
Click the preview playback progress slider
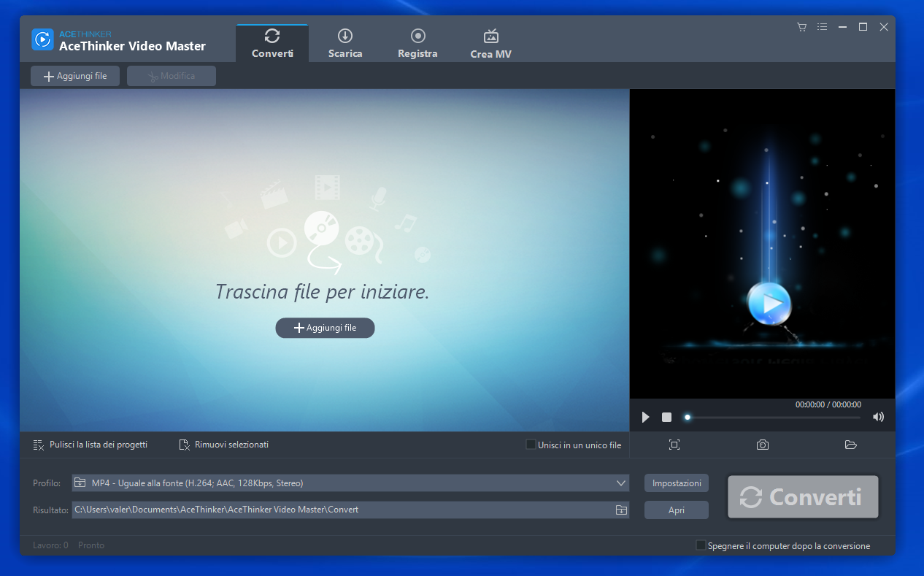772,418
